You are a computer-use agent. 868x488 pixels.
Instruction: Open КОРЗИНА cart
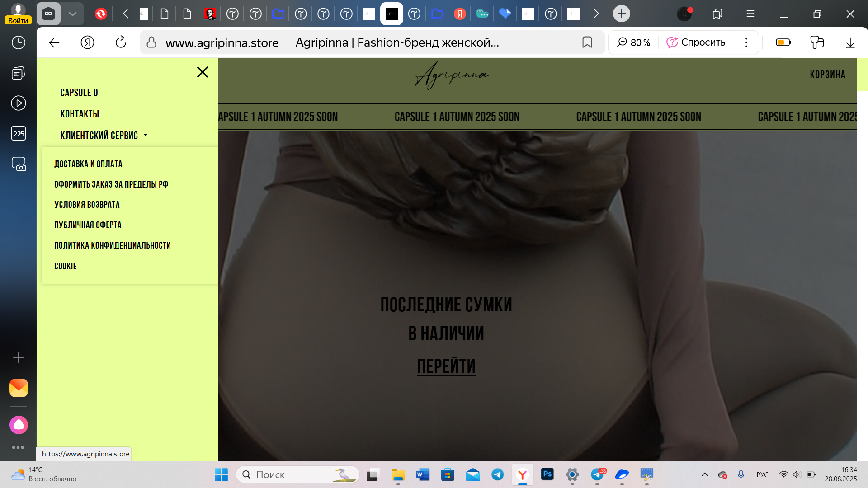(x=827, y=75)
